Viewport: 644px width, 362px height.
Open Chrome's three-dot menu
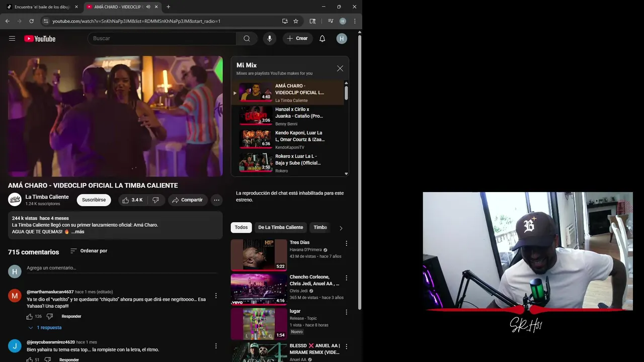point(355,21)
